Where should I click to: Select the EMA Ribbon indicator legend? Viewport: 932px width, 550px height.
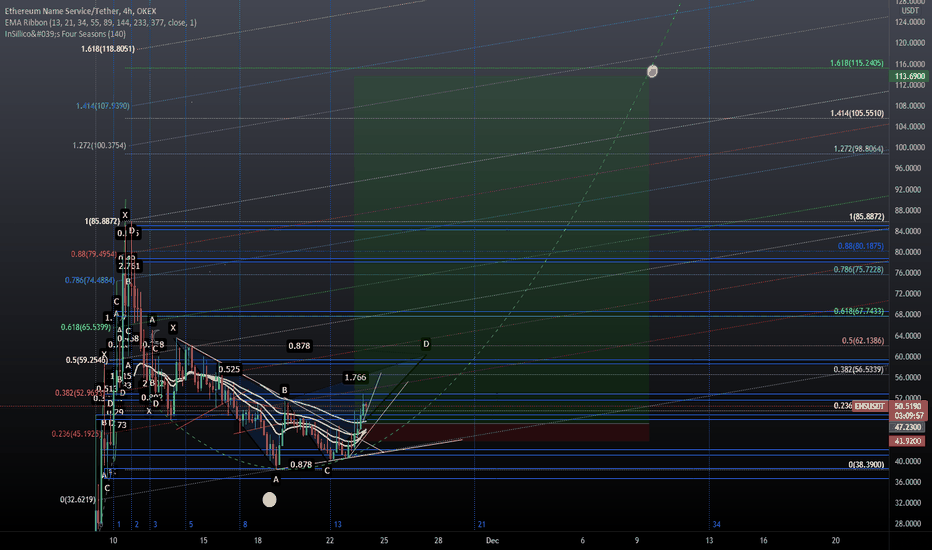pos(100,23)
